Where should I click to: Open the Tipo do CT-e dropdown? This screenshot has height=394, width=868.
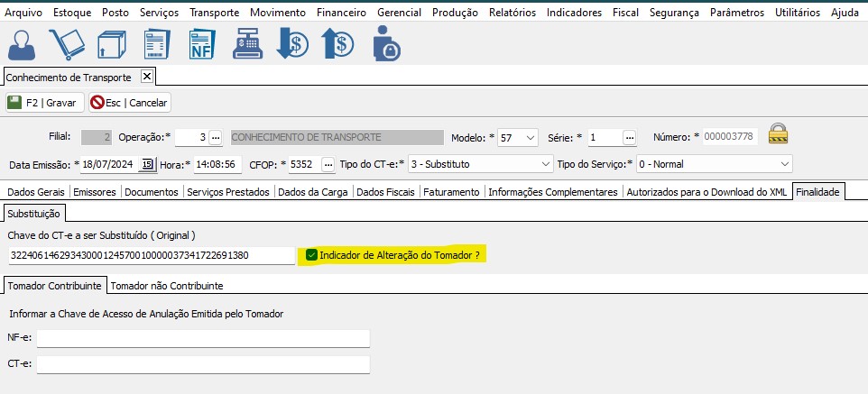544,164
